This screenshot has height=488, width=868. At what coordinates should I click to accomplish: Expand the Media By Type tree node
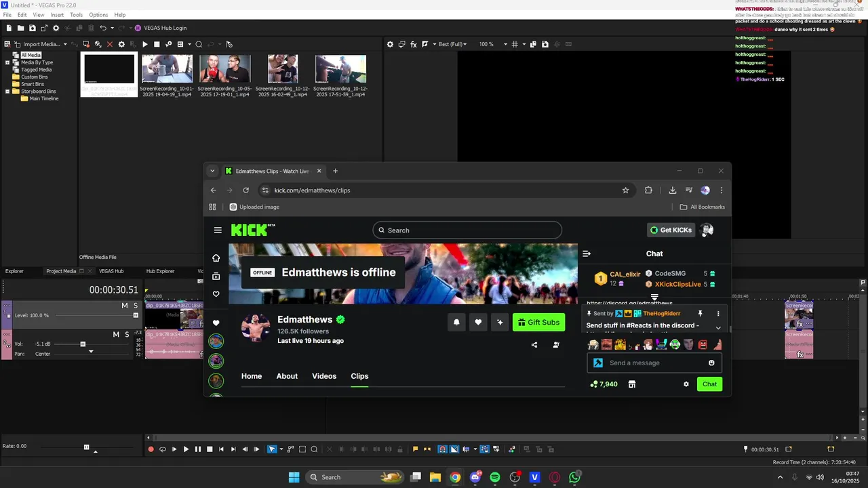click(7, 62)
